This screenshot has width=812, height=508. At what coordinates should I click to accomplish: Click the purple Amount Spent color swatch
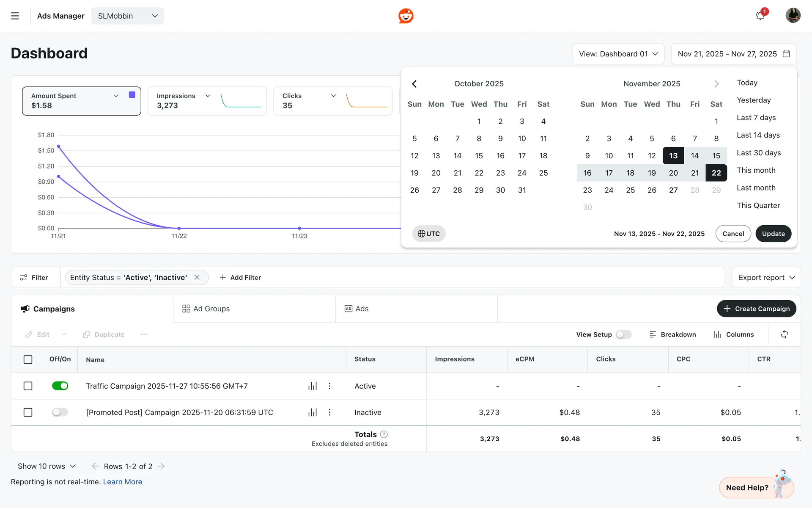(132, 95)
